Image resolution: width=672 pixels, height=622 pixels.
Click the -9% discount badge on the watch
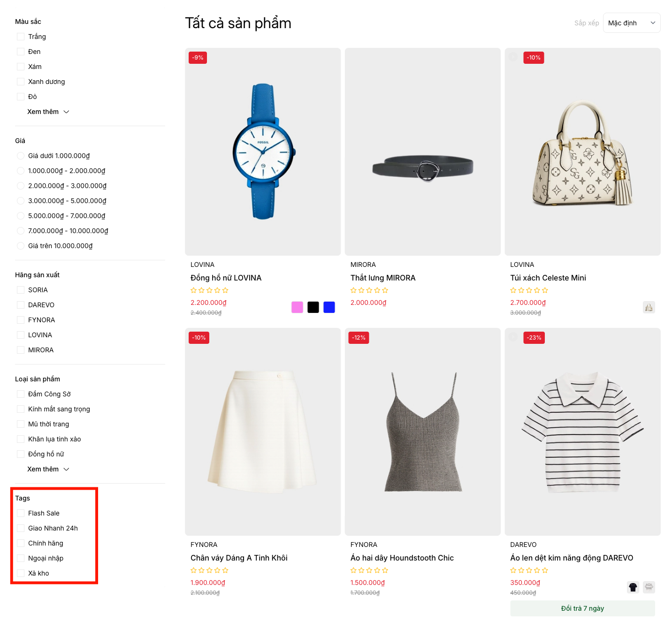coord(198,58)
